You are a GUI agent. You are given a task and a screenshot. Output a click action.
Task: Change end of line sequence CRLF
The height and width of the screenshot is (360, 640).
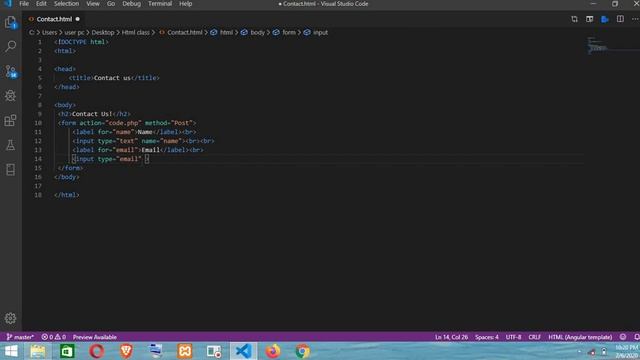pos(534,337)
